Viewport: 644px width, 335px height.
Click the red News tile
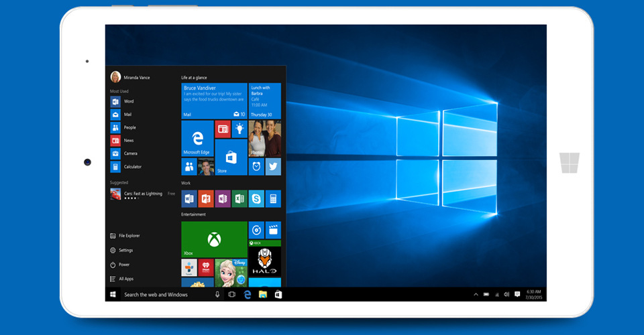(x=223, y=129)
